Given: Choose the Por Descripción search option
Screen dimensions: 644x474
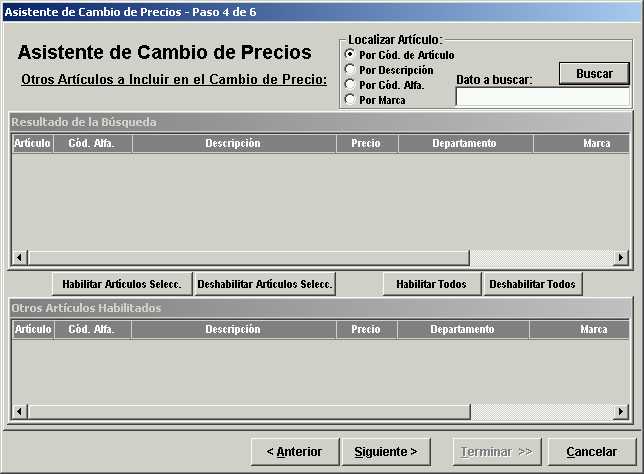Looking at the screenshot, I should click(350, 70).
